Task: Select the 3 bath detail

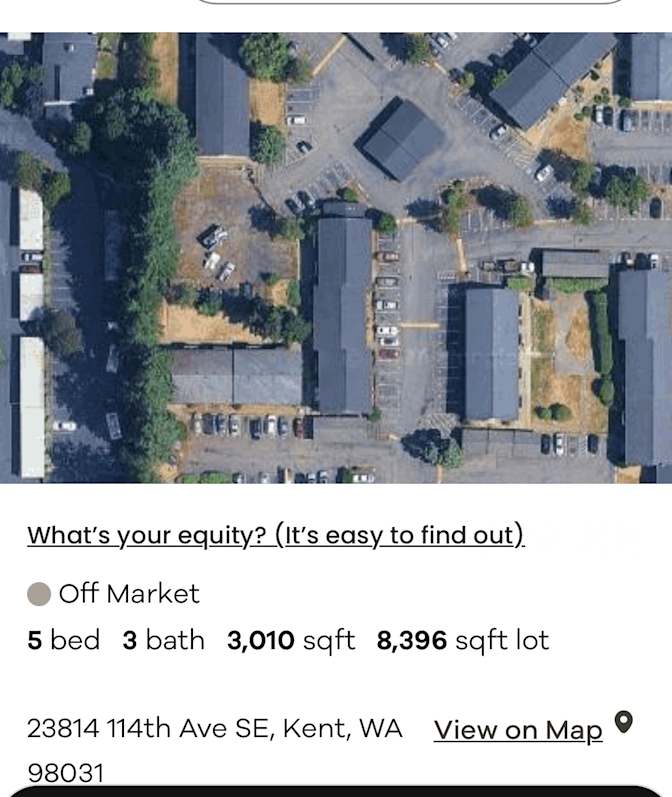Action: (x=163, y=640)
